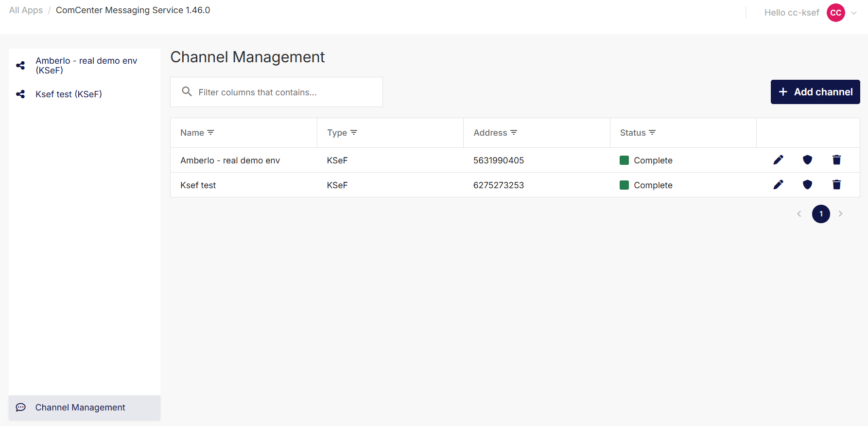Click share icon beside Ksef test sidebar entry
The image size is (868, 426).
coord(20,94)
